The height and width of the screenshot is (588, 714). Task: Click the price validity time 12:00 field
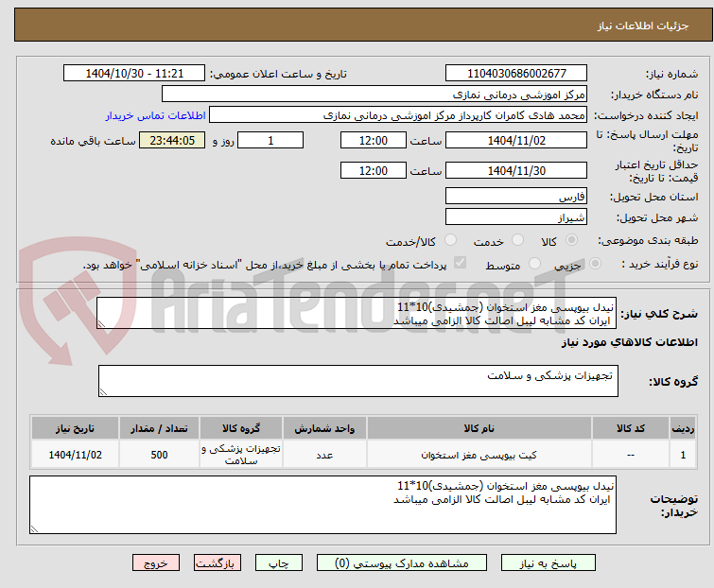click(374, 171)
